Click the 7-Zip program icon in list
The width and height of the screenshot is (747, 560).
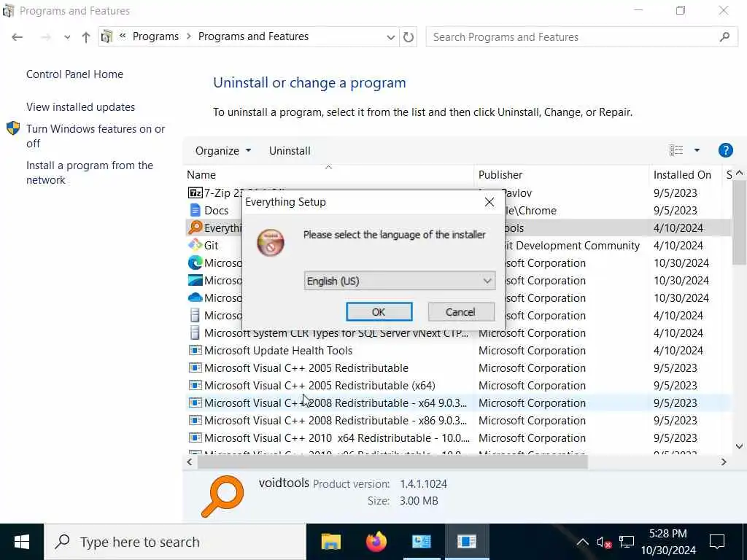click(x=196, y=192)
